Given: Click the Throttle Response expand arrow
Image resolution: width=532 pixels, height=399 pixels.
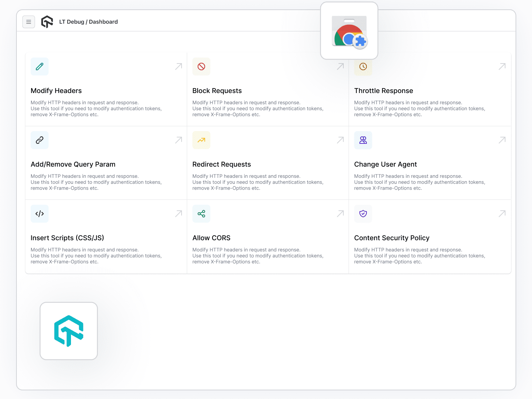Looking at the screenshot, I should [x=502, y=66].
